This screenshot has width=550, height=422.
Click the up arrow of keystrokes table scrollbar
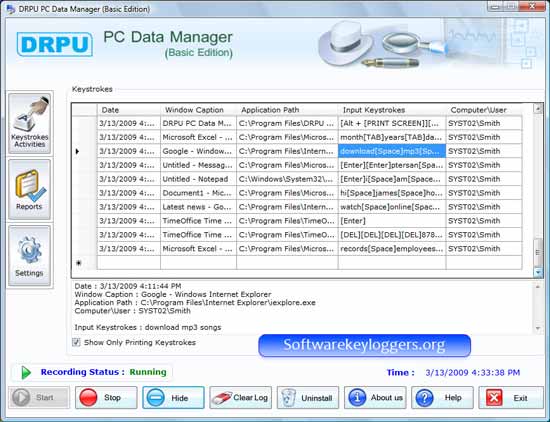pyautogui.click(x=538, y=108)
